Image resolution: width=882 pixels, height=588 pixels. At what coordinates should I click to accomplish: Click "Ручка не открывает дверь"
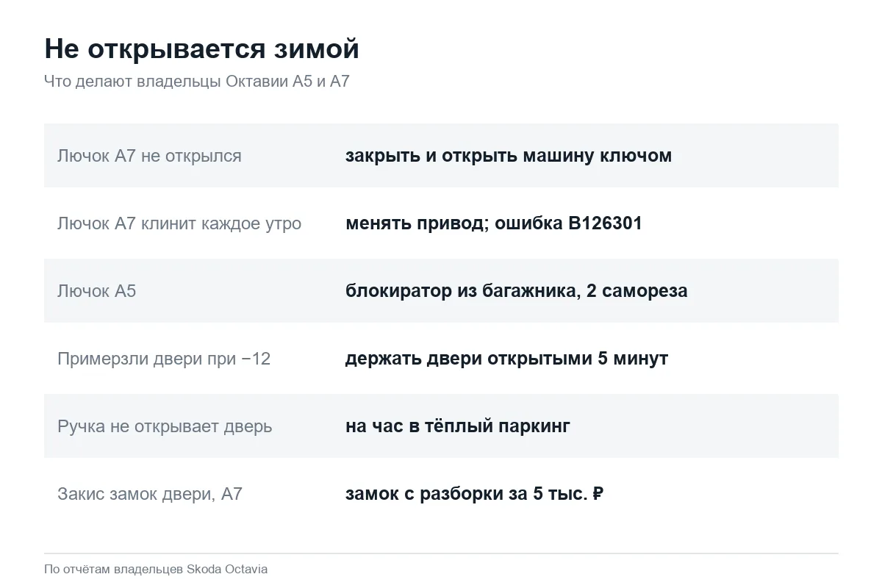(x=165, y=426)
